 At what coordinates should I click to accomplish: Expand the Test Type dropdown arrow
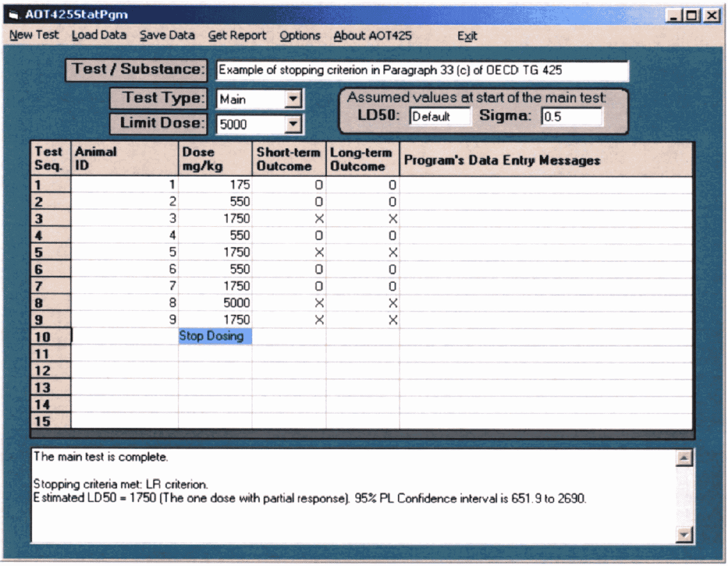tap(293, 99)
